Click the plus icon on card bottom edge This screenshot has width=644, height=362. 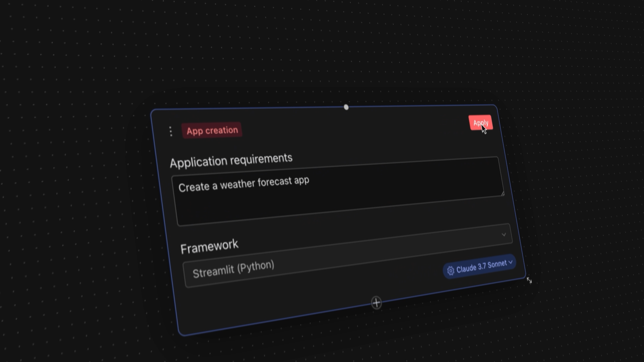pos(376,303)
